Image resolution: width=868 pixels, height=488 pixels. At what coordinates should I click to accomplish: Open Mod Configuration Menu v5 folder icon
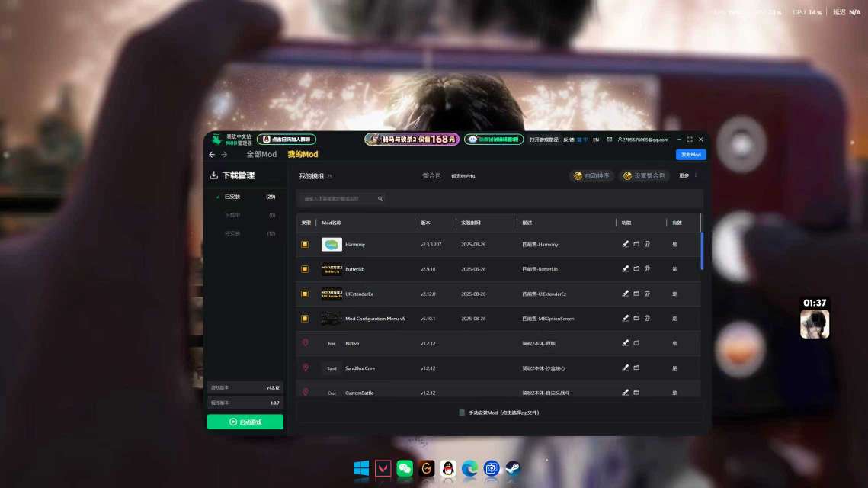(x=636, y=319)
